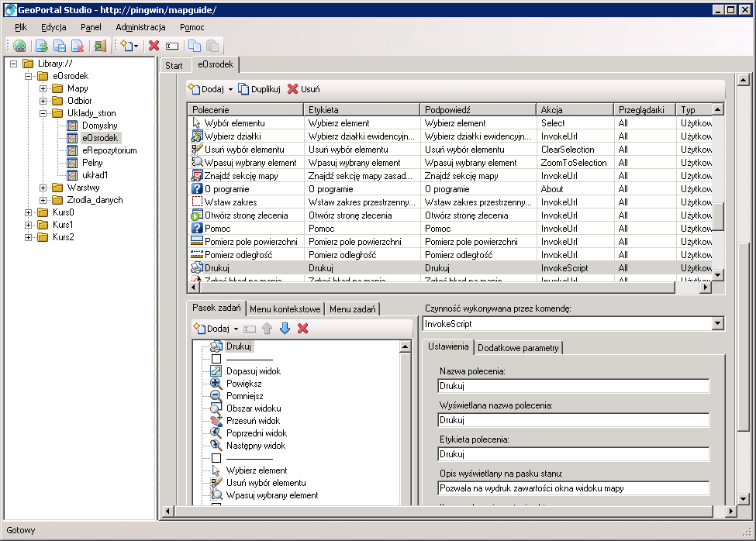This screenshot has width=756, height=541.
Task: Click the icon of Wstaw zakres row
Action: coord(197,202)
